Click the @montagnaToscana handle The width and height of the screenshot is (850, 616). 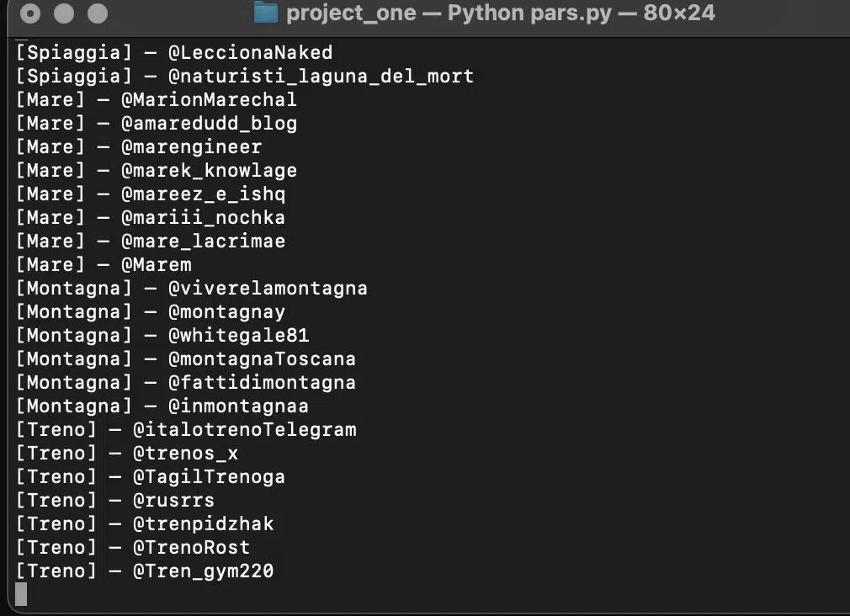point(263,359)
